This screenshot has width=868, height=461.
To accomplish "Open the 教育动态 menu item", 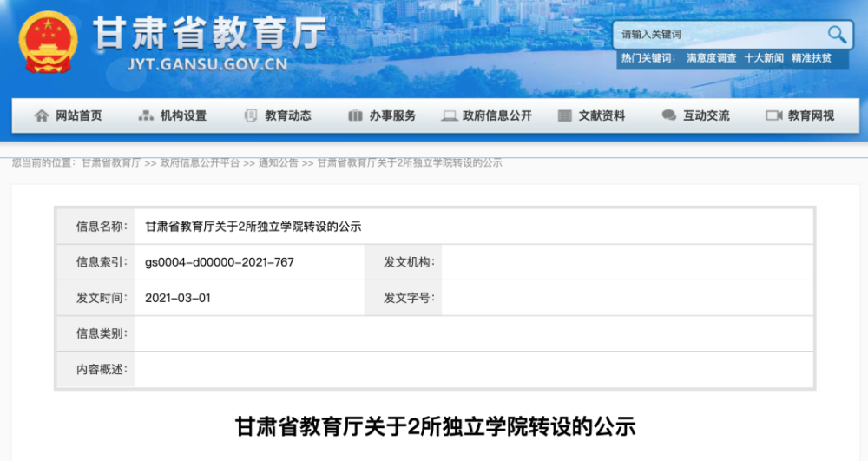I will point(288,115).
